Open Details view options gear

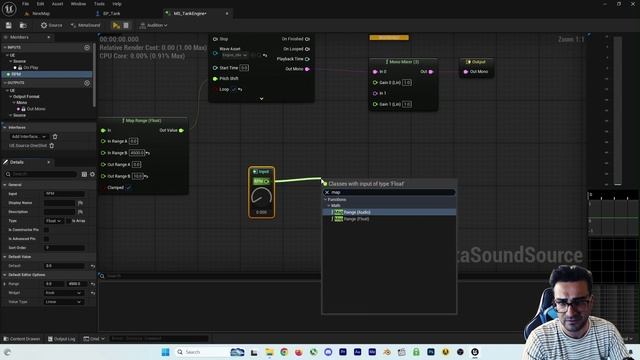pyautogui.click(x=92, y=174)
